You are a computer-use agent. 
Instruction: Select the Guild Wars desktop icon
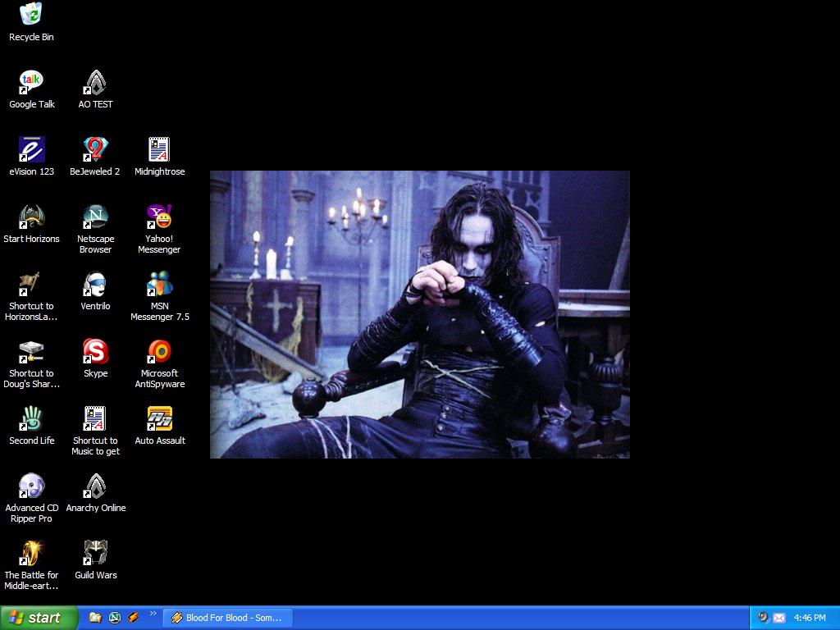pyautogui.click(x=95, y=553)
